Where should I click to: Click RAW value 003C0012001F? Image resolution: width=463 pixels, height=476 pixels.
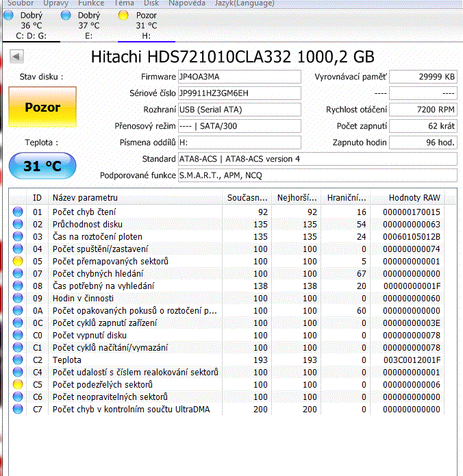(412, 360)
